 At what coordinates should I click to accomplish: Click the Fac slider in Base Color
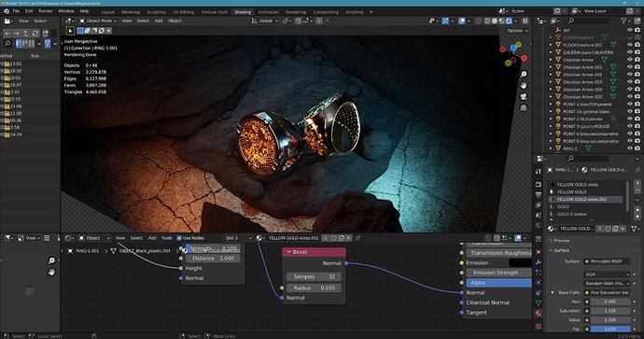(x=609, y=329)
